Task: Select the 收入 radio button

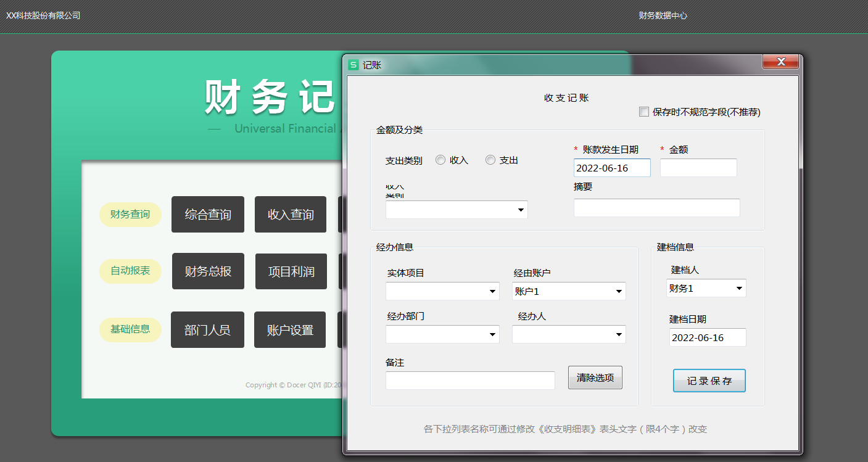Action: [x=440, y=160]
